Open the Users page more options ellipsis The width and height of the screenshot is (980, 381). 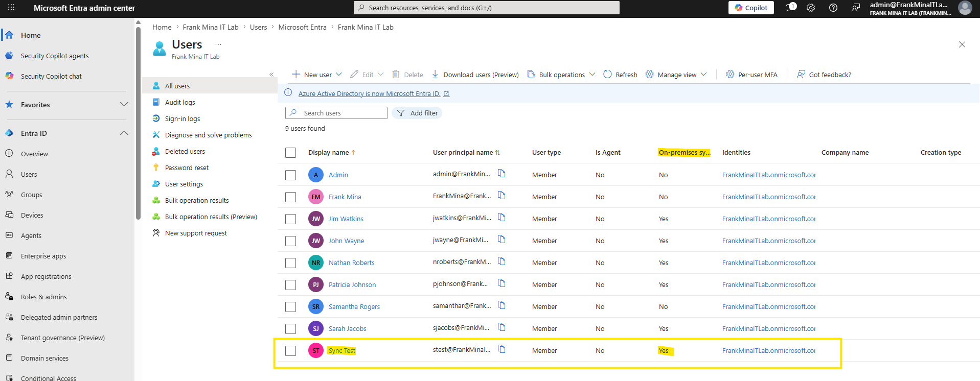[x=218, y=44]
